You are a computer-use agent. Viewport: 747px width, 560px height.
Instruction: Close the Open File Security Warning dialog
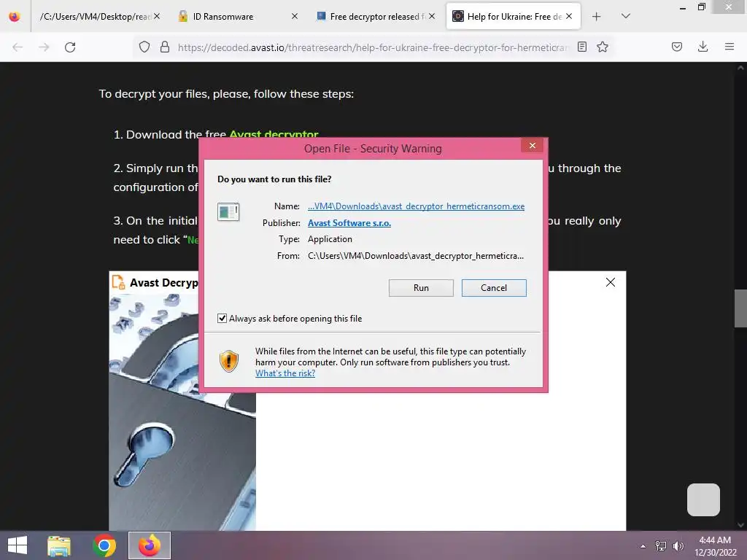[x=532, y=145]
